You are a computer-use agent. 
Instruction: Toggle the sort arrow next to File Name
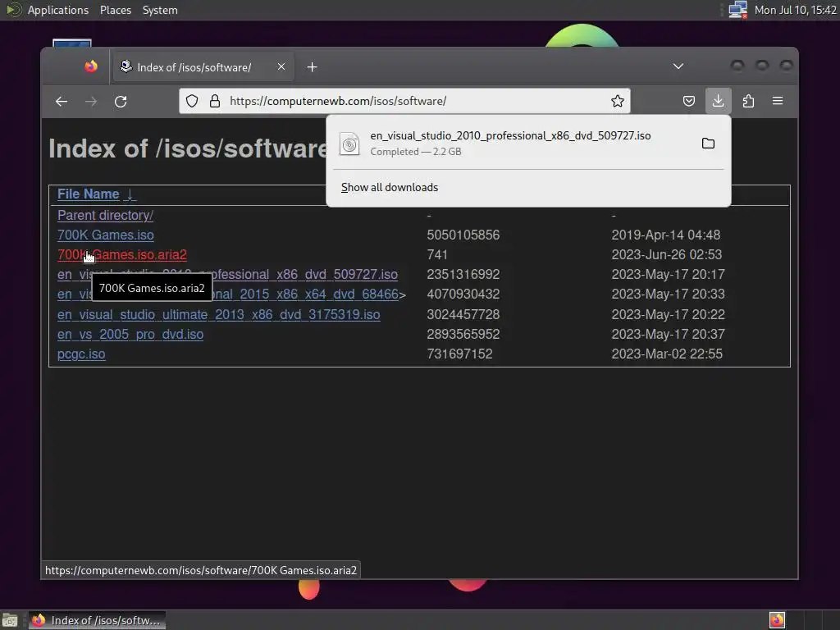click(x=130, y=194)
